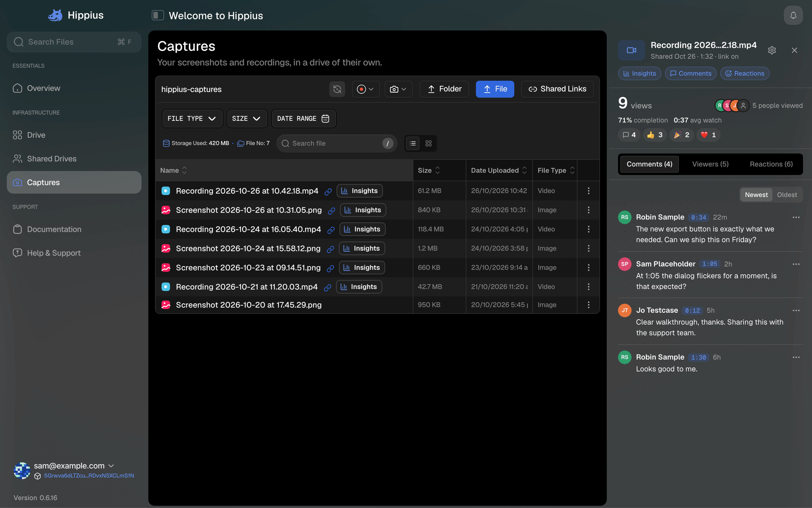Open the SIZE filter dropdown

click(x=247, y=119)
